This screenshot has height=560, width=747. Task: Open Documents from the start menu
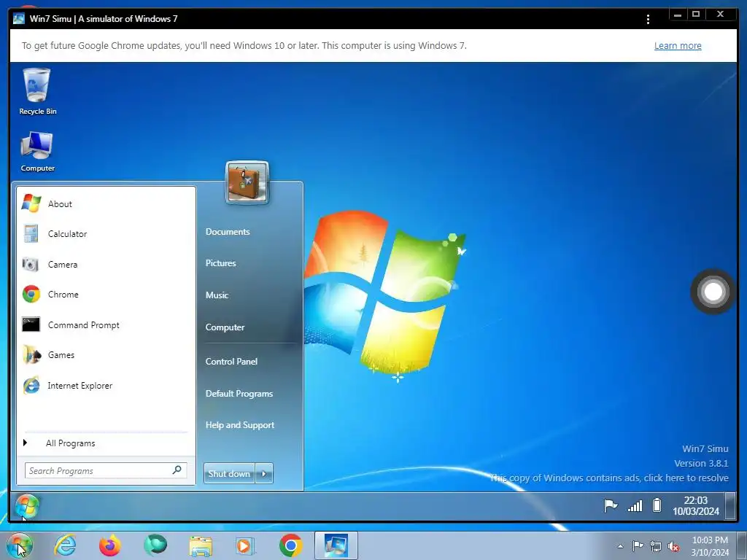coord(228,232)
